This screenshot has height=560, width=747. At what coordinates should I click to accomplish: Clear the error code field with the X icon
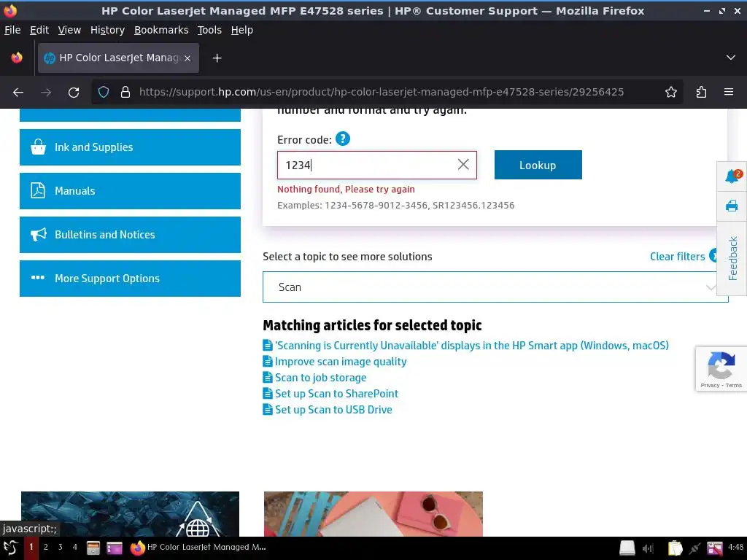pos(463,165)
